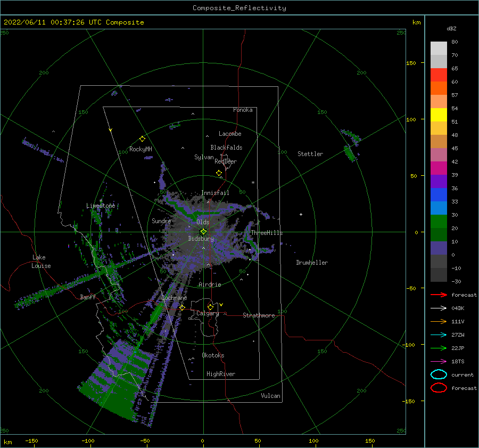Click the white 04DK arrow in legend

[x=439, y=308]
